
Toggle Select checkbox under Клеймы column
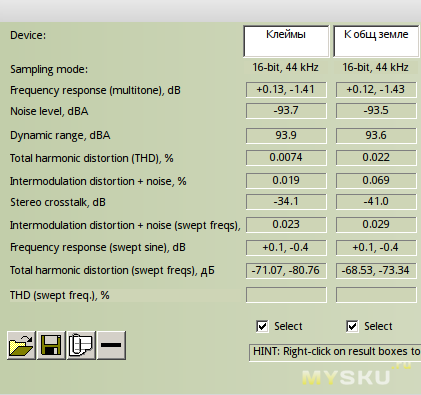click(x=262, y=326)
